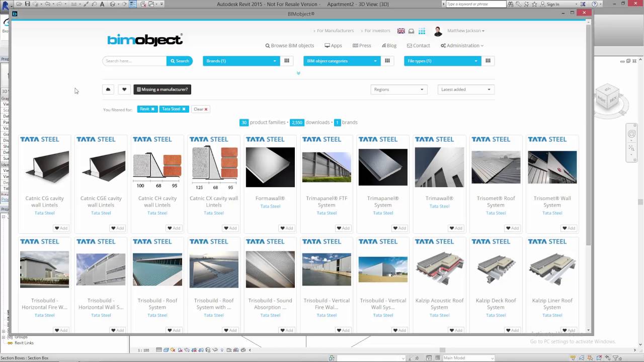The image size is (644, 362).
Task: Add Catnic CH cavity wall Lintels to favorites
Action: click(x=174, y=228)
